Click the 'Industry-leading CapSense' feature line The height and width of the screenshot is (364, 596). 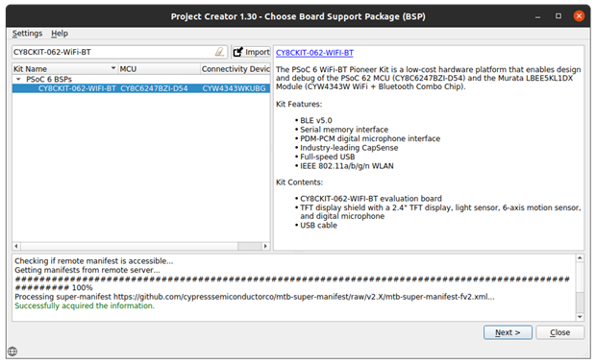349,148
